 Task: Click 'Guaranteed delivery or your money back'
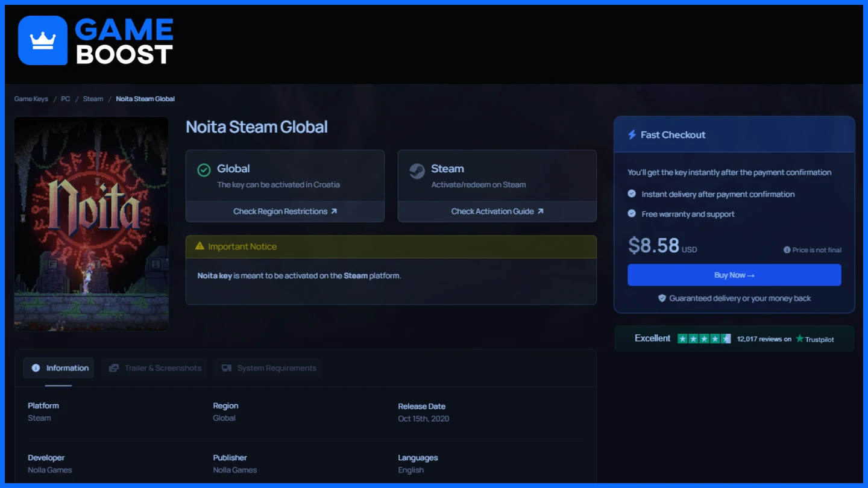pyautogui.click(x=740, y=298)
